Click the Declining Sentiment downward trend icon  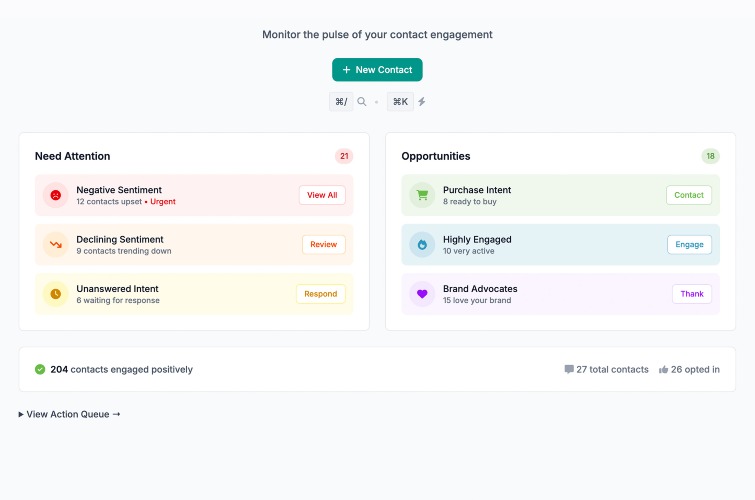click(56, 245)
